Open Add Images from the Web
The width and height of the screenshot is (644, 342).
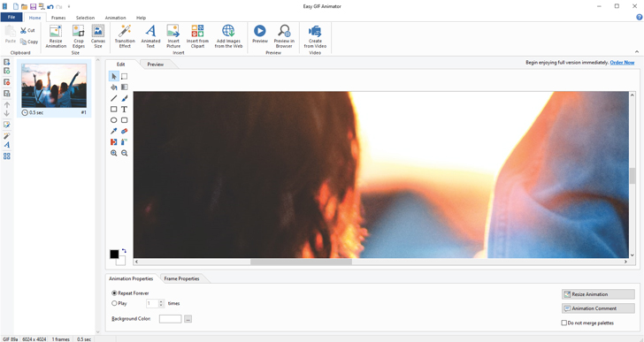point(228,36)
